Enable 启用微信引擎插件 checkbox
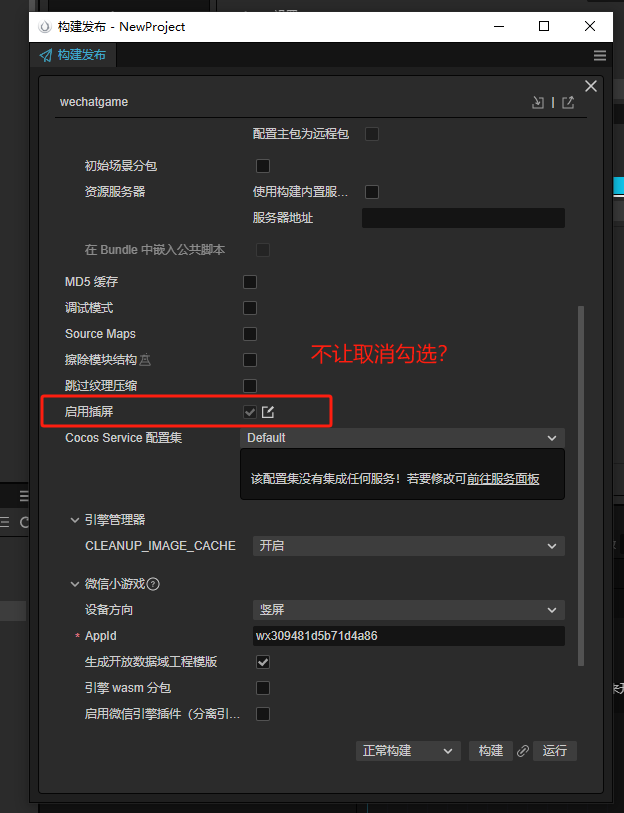 (263, 714)
